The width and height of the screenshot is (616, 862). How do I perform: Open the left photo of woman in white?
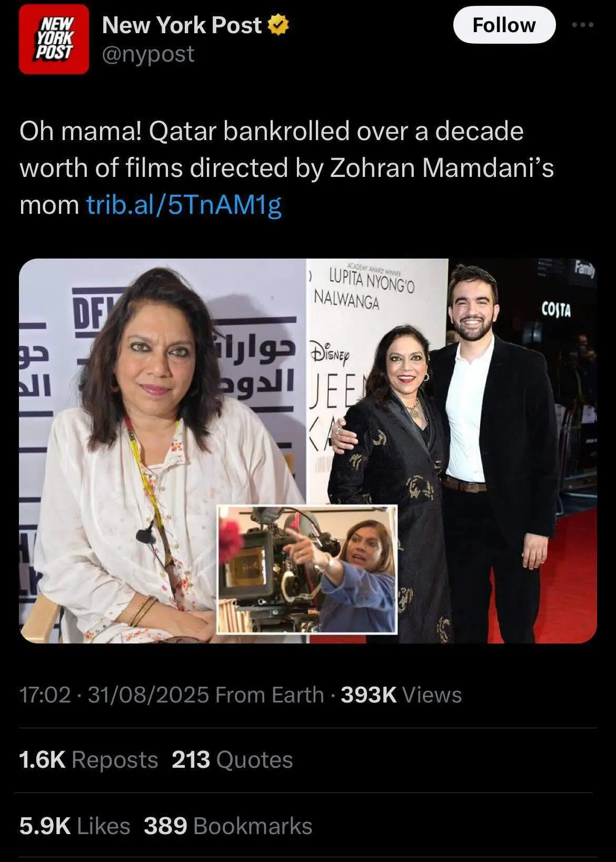point(163,451)
